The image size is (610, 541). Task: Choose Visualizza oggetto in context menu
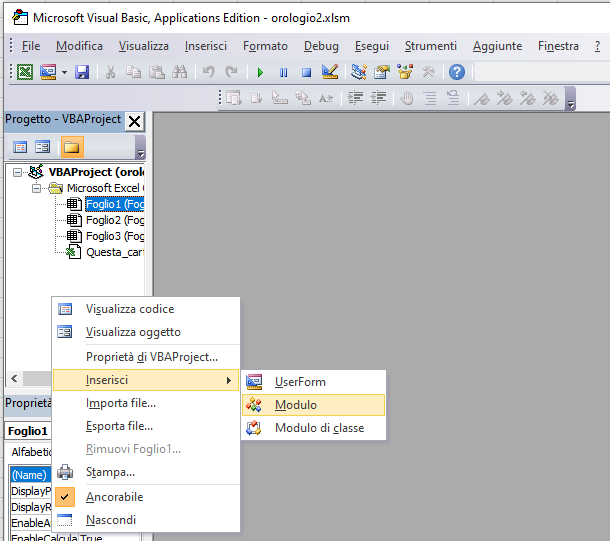(146, 332)
